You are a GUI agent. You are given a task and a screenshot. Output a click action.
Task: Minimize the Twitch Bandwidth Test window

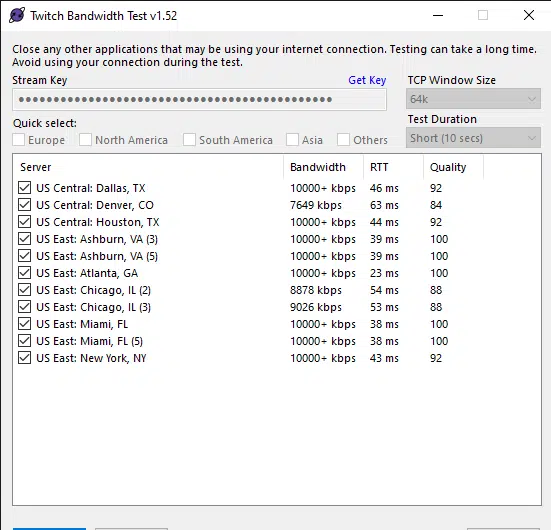coord(438,15)
